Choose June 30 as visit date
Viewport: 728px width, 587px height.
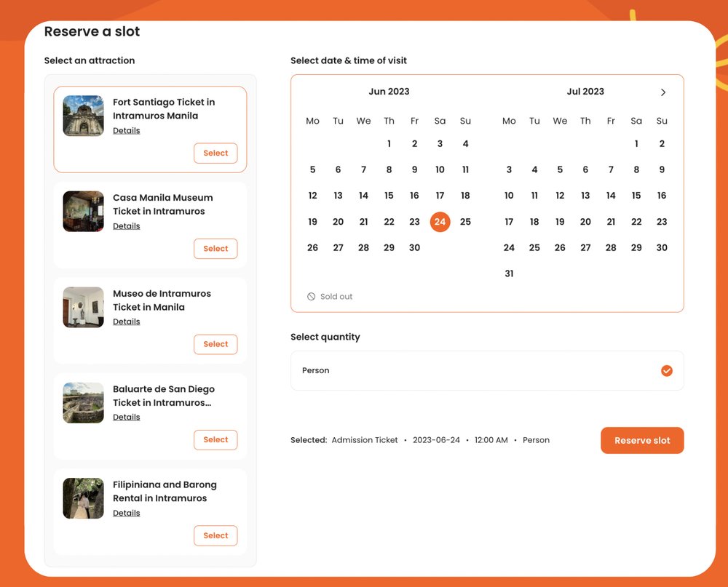tap(414, 247)
